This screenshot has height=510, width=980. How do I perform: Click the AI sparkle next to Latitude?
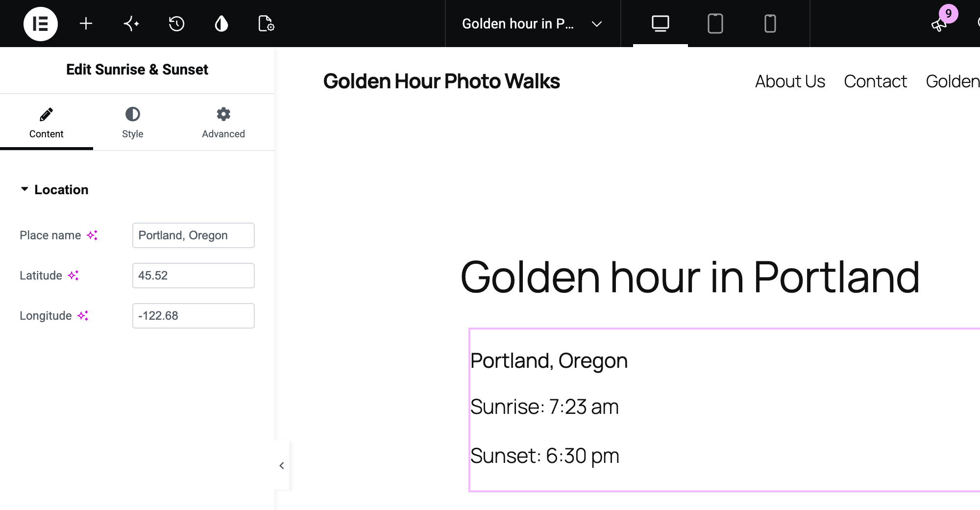(73, 276)
